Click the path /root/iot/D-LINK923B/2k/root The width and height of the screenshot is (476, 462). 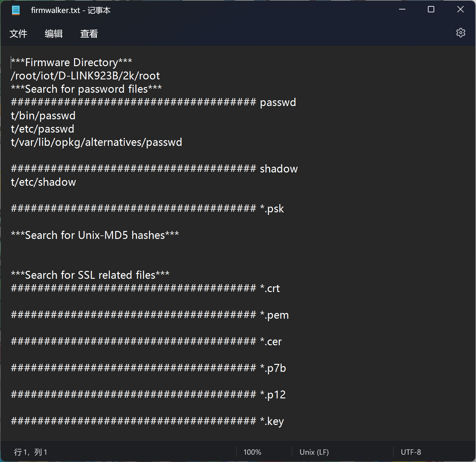(85, 76)
